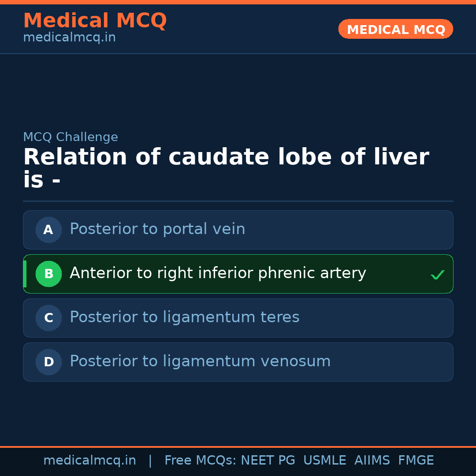Click FMGE in the footer

click(x=416, y=461)
